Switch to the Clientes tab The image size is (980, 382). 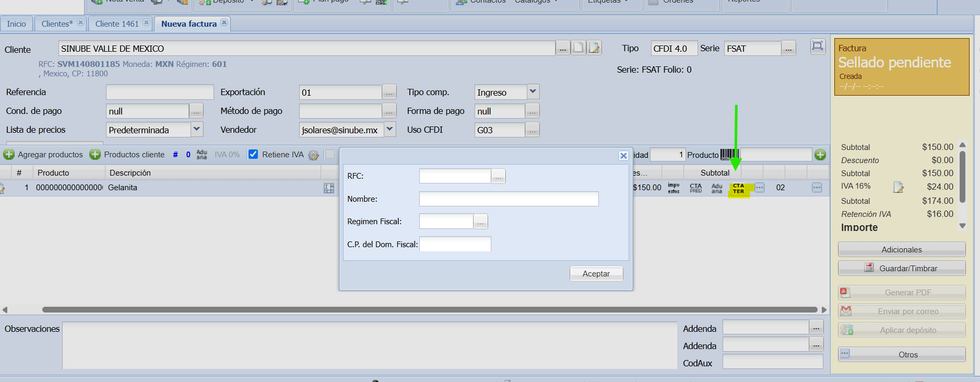(x=57, y=24)
